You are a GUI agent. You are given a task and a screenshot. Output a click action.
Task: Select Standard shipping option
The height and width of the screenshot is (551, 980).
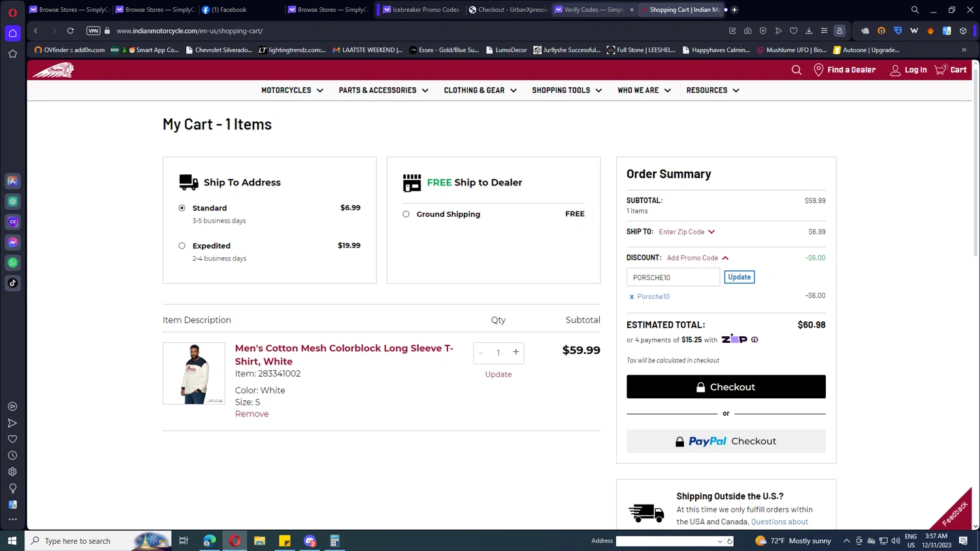pos(182,208)
